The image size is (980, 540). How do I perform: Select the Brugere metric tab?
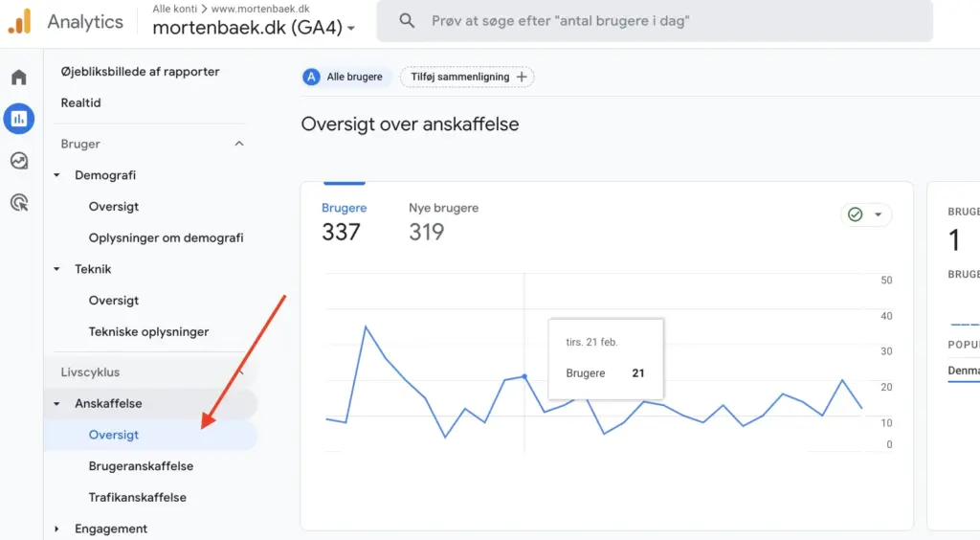pos(343,221)
